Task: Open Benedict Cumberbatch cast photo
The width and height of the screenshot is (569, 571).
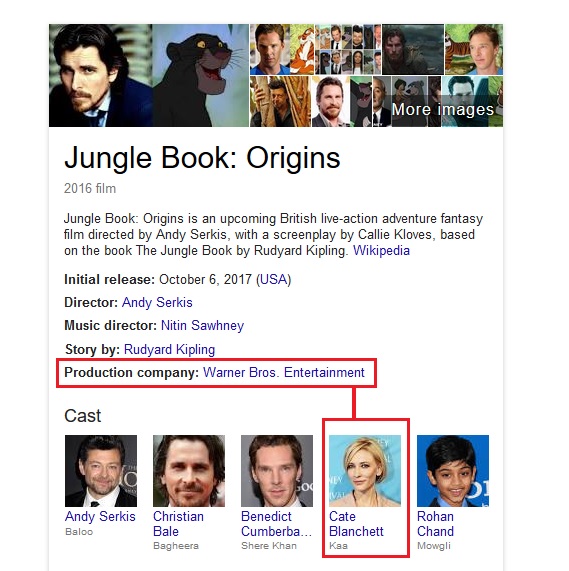Action: [x=277, y=471]
